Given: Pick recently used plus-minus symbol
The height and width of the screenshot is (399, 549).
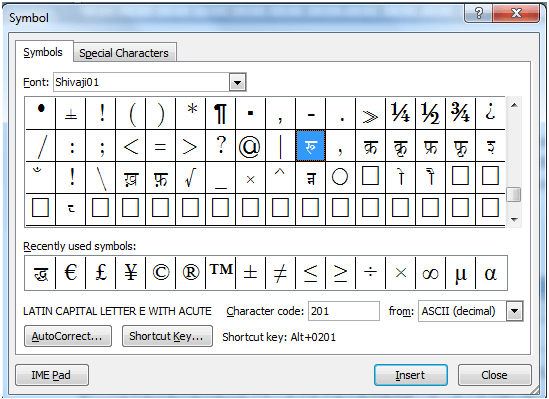Looking at the screenshot, I should pyautogui.click(x=250, y=273).
